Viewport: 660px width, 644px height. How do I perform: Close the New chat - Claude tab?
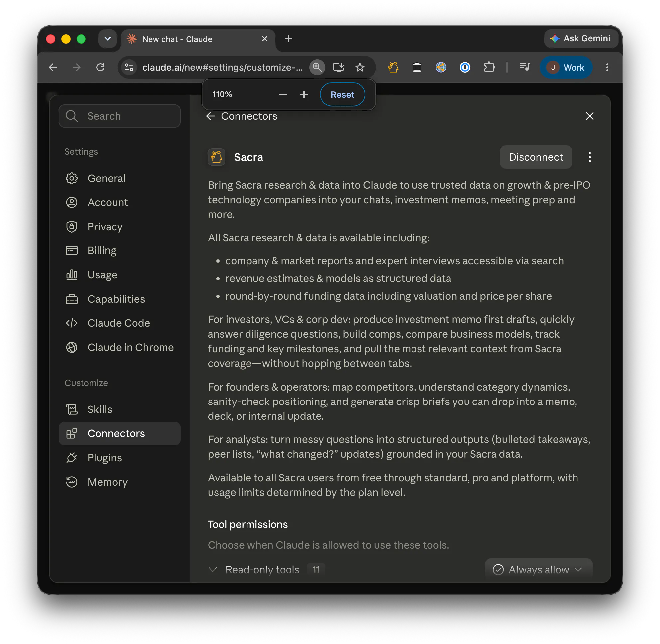click(x=264, y=39)
